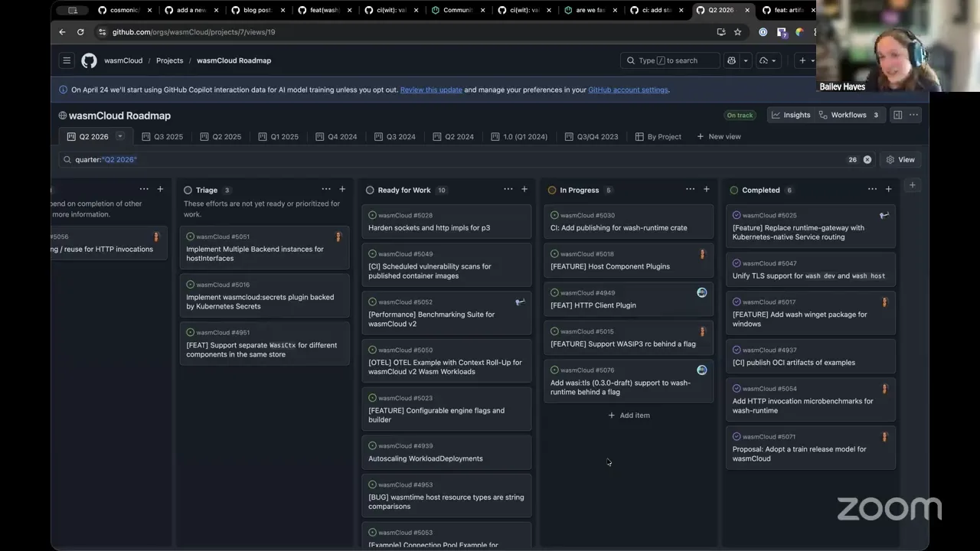
Task: Add a new column to the board
Action: (x=912, y=185)
